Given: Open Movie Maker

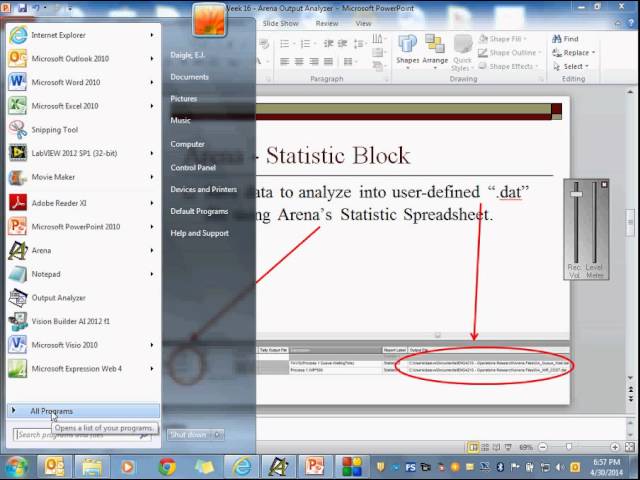Looking at the screenshot, I should pos(83,177).
